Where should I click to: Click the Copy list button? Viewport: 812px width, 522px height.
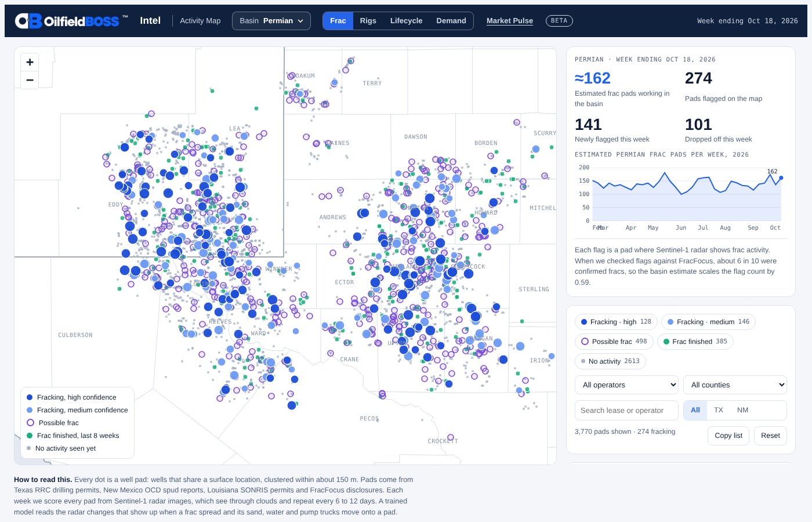(728, 436)
